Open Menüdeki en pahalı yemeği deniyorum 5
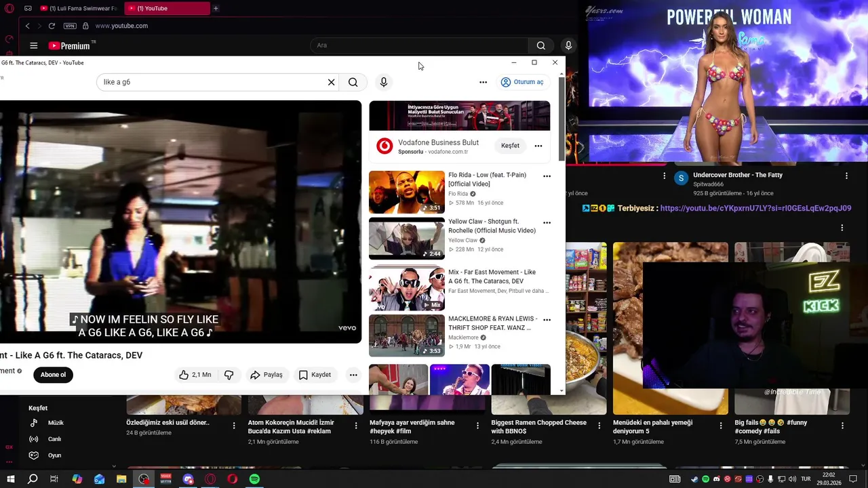The image size is (868, 488). (x=653, y=426)
